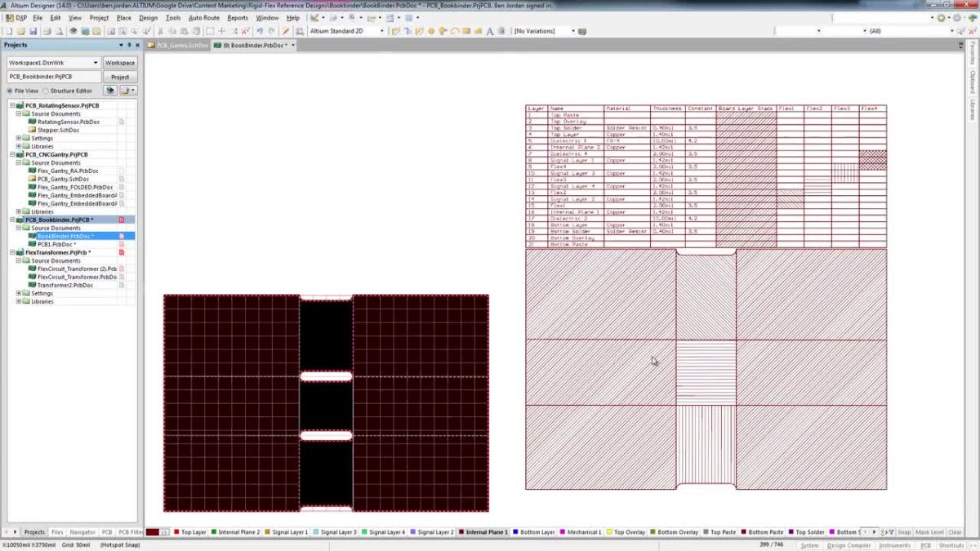
Task: Open a document with the Open file icon
Action: [20, 30]
